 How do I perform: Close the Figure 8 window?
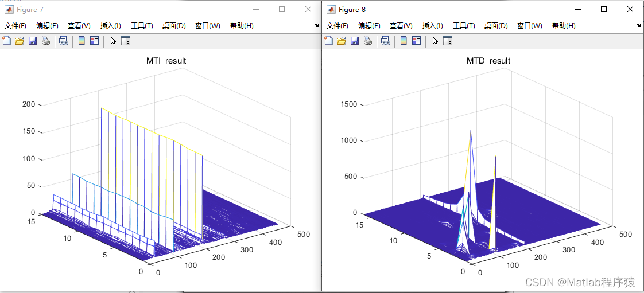630,9
